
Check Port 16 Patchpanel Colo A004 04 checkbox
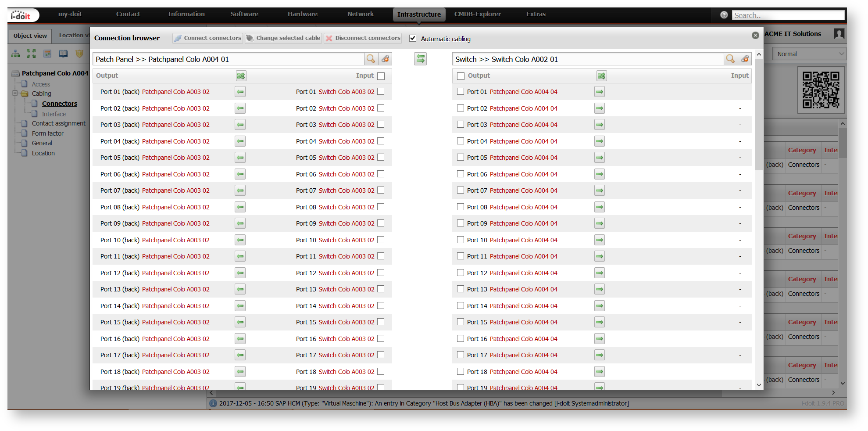coord(461,338)
